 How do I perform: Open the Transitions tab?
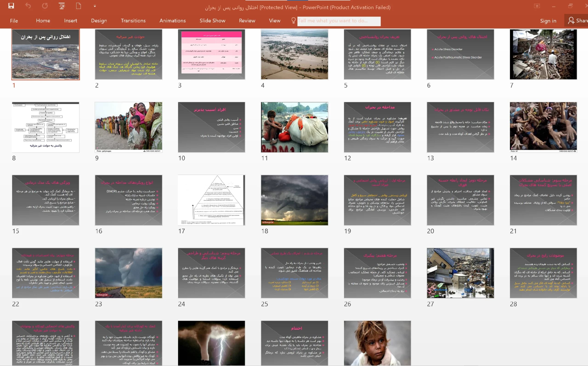point(133,21)
